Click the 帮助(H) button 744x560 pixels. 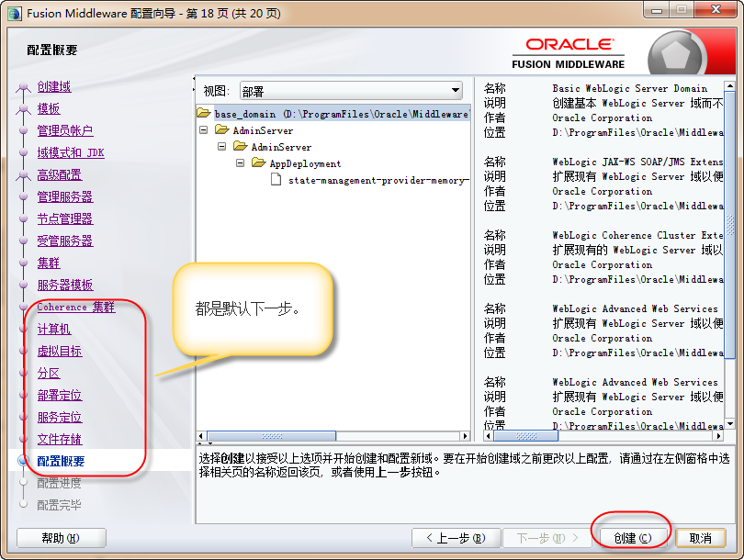[62, 538]
